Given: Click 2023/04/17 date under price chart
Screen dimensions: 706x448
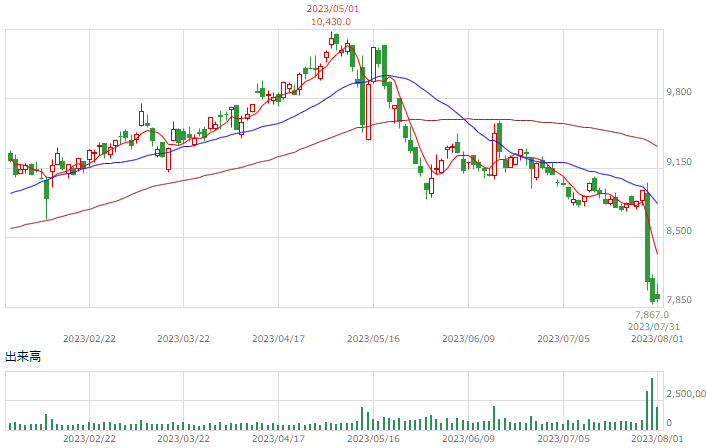Looking at the screenshot, I should (278, 339).
